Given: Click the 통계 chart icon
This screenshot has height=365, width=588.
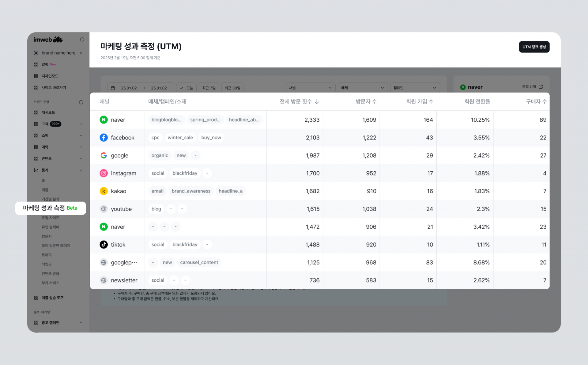Looking at the screenshot, I should tap(36, 170).
